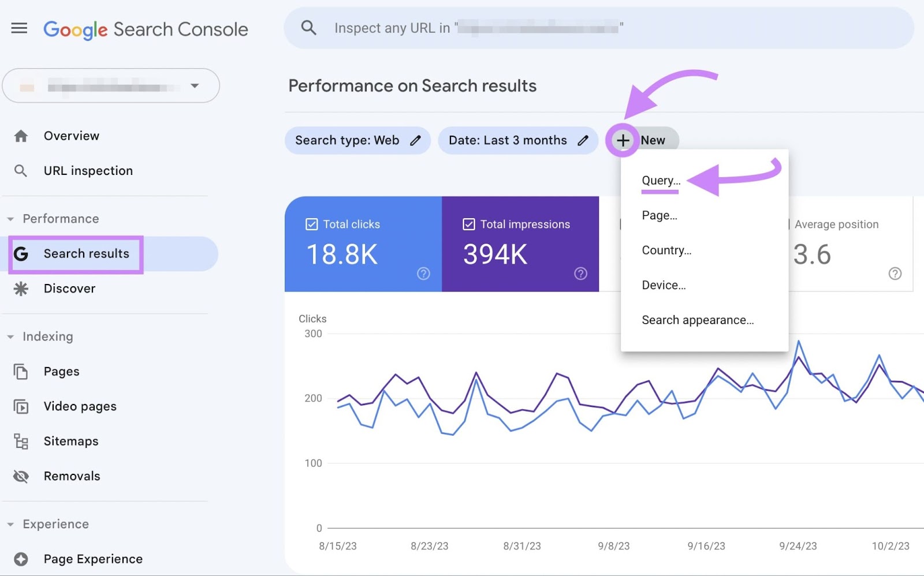Click the Discover asterisk icon
Viewport: 924px width, 576px height.
[21, 289]
